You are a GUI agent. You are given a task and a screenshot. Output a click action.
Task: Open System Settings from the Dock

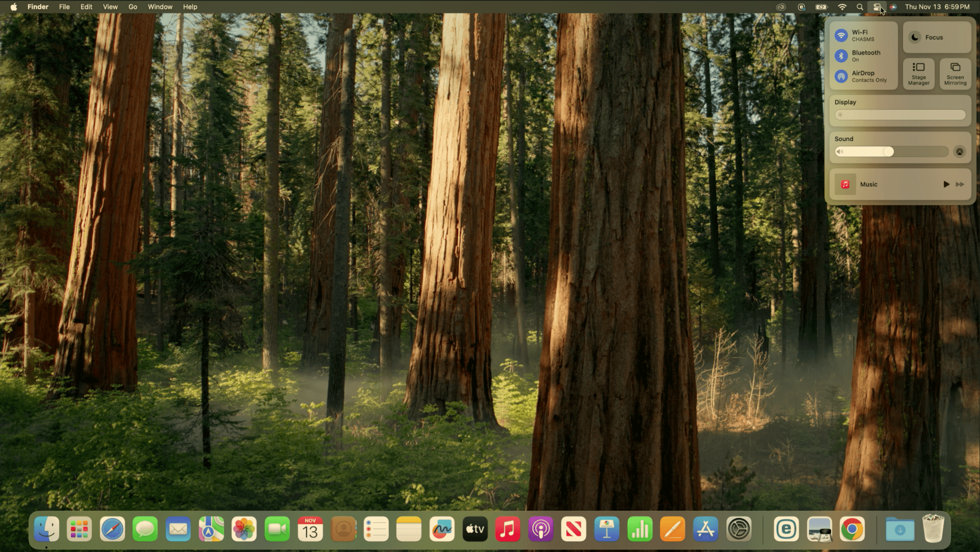click(x=739, y=529)
